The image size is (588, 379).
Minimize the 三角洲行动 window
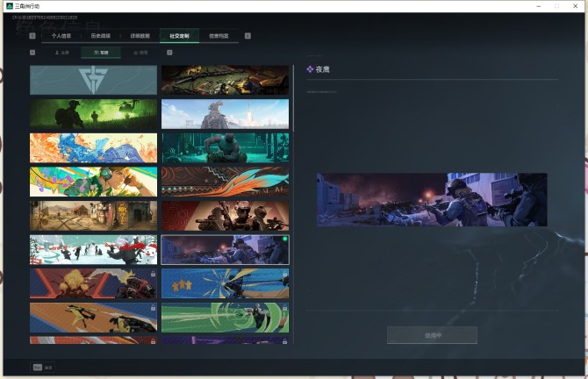[539, 6]
